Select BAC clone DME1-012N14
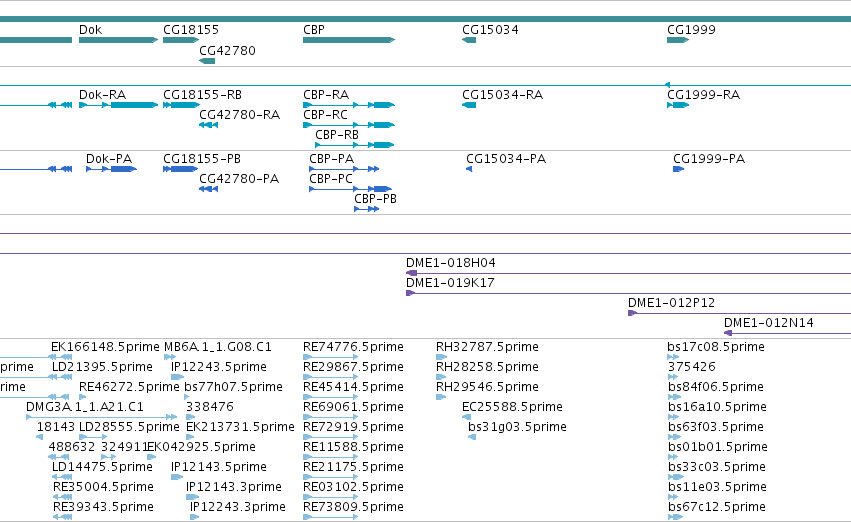The image size is (851, 522). click(788, 333)
